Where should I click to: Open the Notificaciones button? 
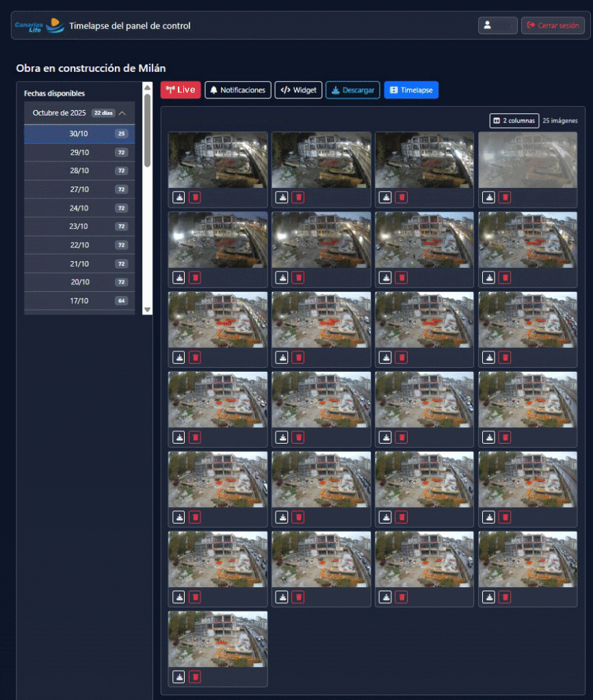(x=237, y=90)
